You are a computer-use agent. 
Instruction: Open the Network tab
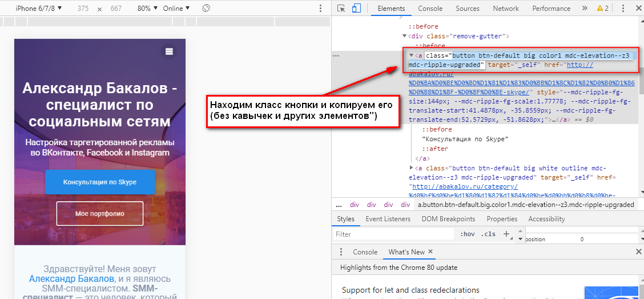(x=506, y=8)
